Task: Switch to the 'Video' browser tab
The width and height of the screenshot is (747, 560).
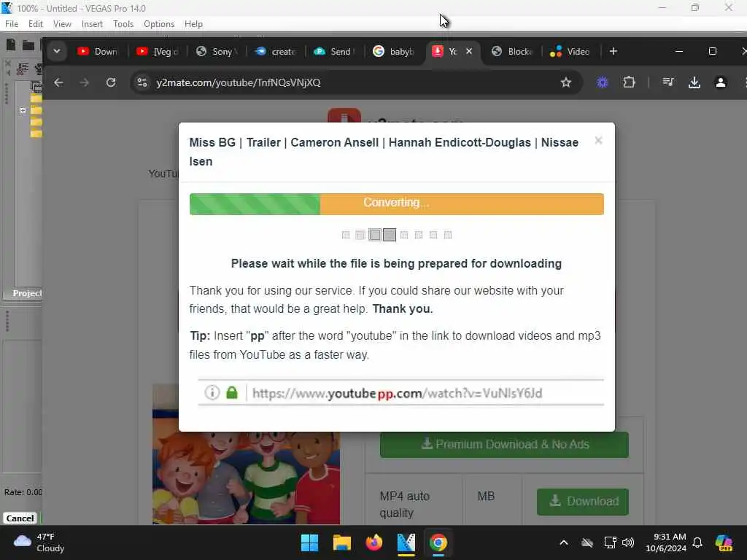Action: click(x=570, y=52)
